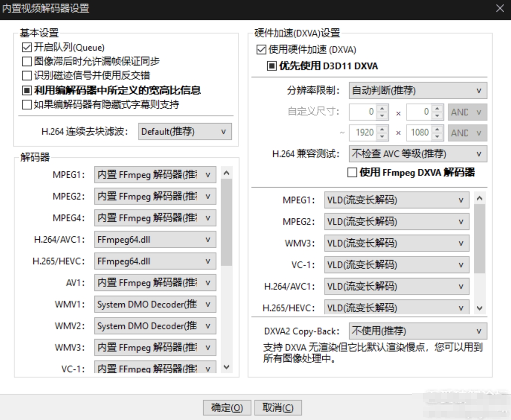Click first custom height field showing 0
511x420 pixels.
(x=419, y=112)
